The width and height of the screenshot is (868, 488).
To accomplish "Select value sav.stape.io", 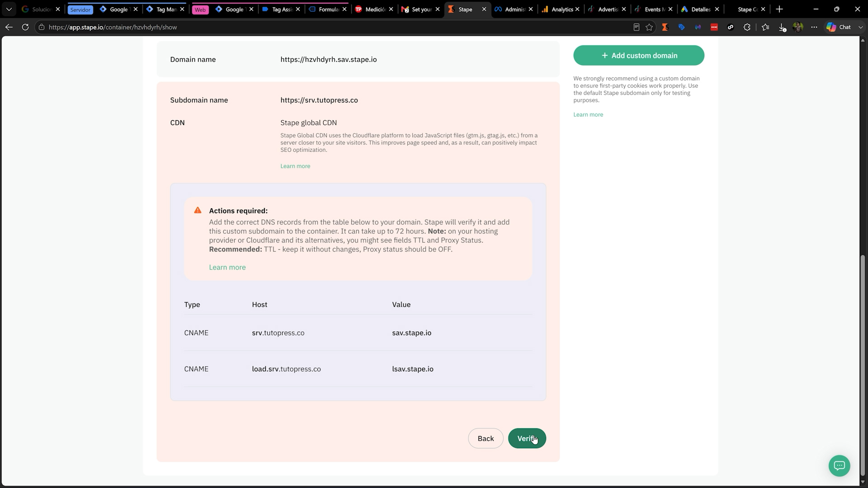I will coord(411,333).
